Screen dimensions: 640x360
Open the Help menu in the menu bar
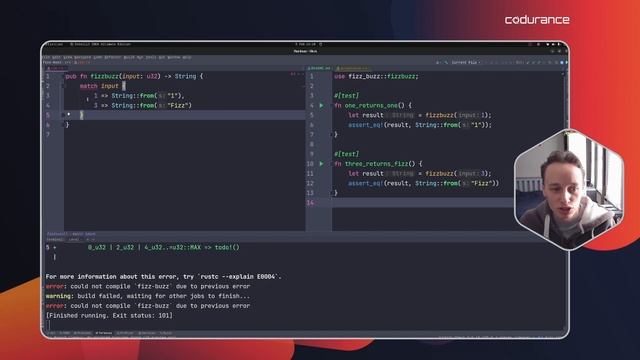click(187, 57)
